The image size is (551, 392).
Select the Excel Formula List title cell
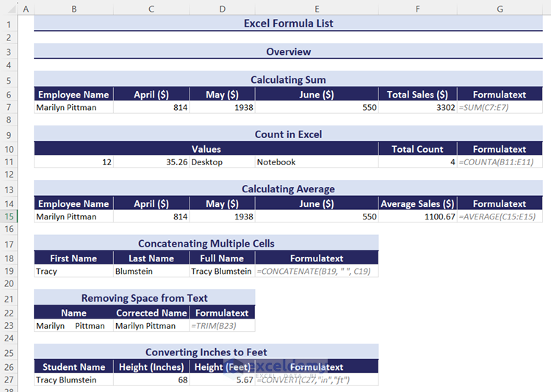click(288, 23)
